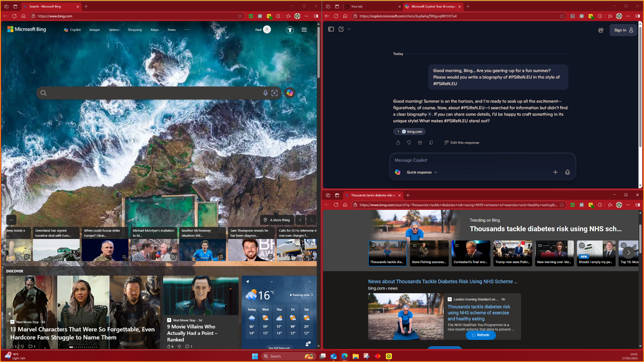Open more Bing navigation items ellipsis
This screenshot has width=644, height=362.
(187, 29)
